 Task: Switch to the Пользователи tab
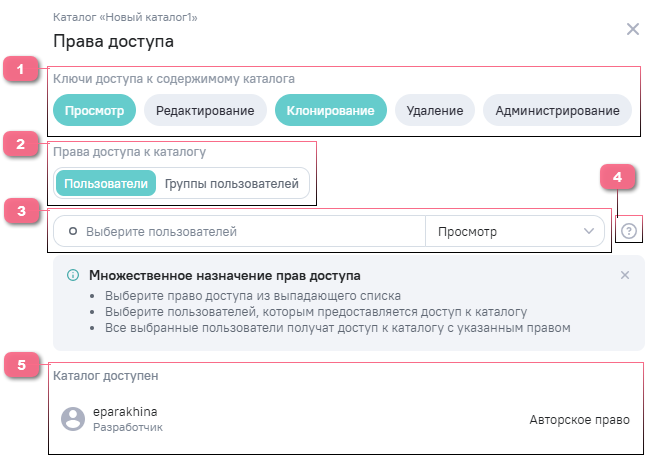106,184
